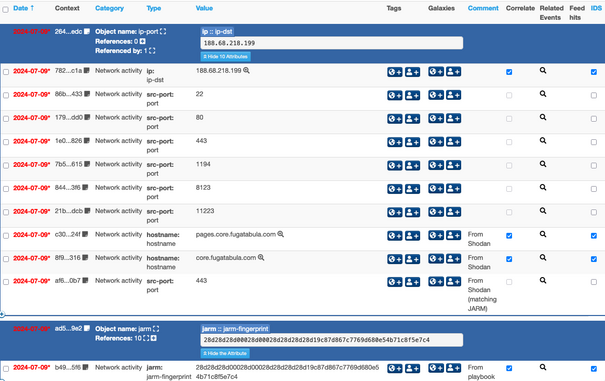Click value 8123 in src-port row

point(203,187)
